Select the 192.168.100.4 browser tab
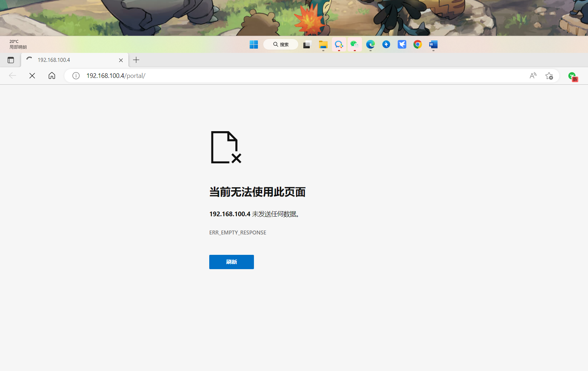588x371 pixels. point(75,60)
